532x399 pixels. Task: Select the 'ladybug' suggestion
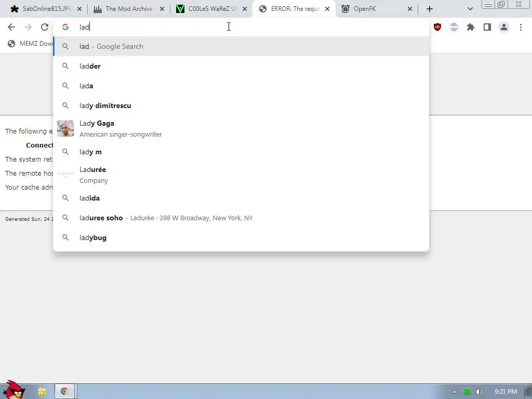(241, 237)
